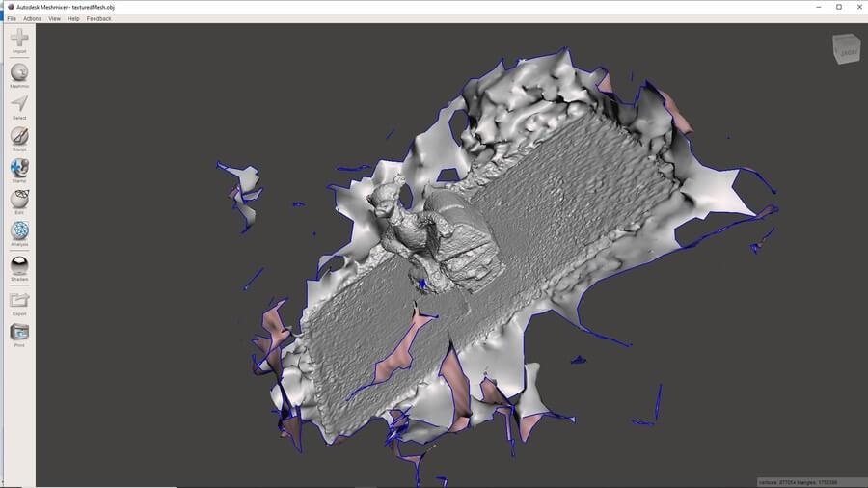Click the view orientation cube

(847, 47)
